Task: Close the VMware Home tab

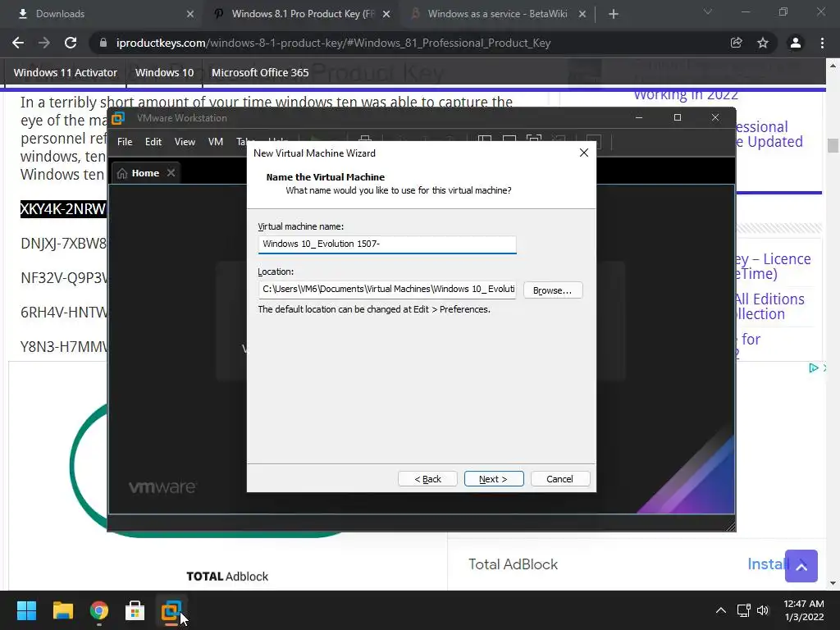Action: [171, 173]
